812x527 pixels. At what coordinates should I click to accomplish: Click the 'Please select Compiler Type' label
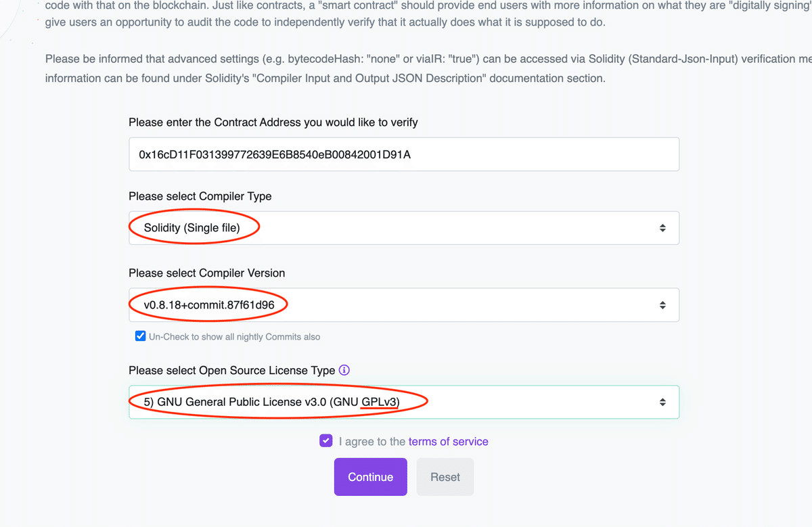click(x=200, y=196)
